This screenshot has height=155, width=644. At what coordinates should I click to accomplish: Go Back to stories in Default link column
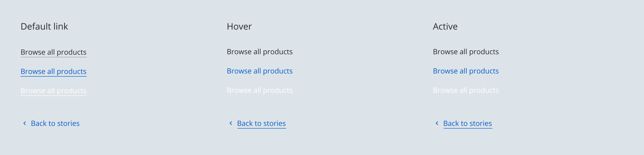55,123
